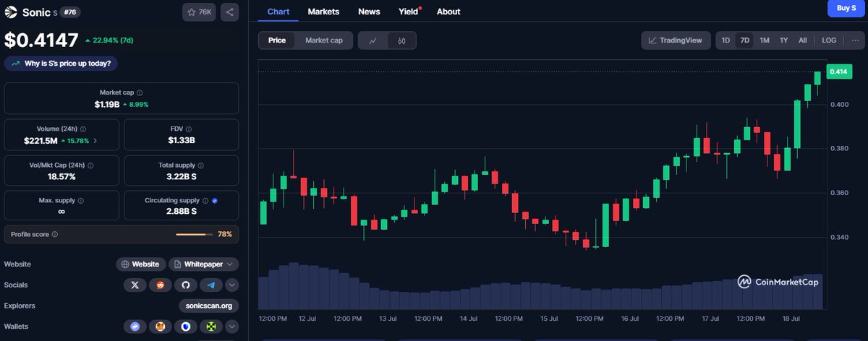The height and width of the screenshot is (341, 868).
Task: Toggle chart to Market cap view
Action: pos(323,40)
